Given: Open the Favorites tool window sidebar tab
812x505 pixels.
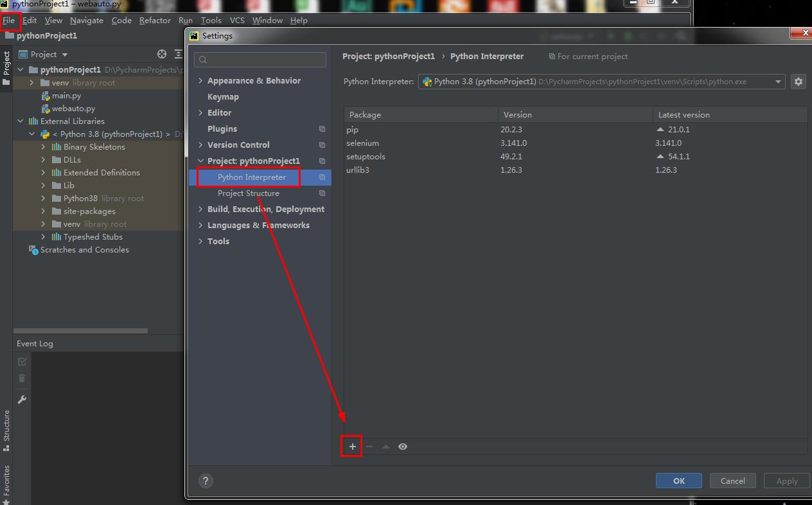Looking at the screenshot, I should [x=6, y=484].
